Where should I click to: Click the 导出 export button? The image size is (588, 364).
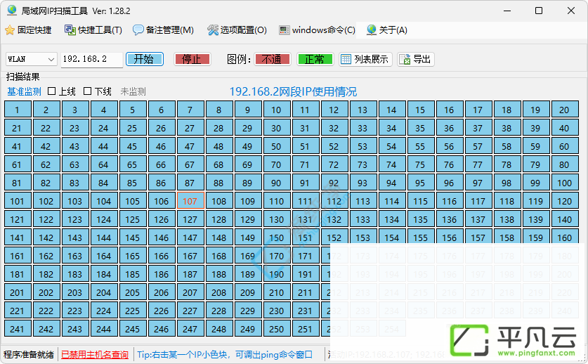(416, 59)
